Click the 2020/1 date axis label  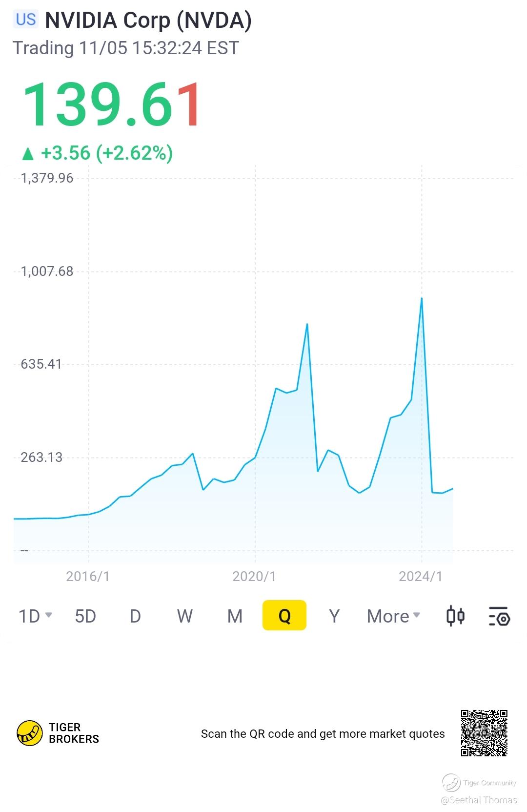[x=254, y=576]
